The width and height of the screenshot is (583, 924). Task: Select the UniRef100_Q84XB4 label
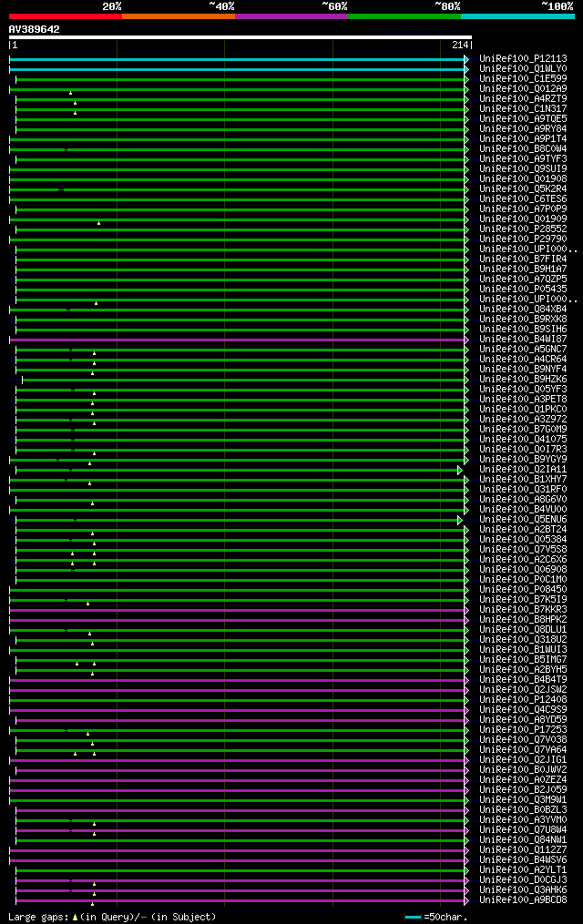(523, 310)
